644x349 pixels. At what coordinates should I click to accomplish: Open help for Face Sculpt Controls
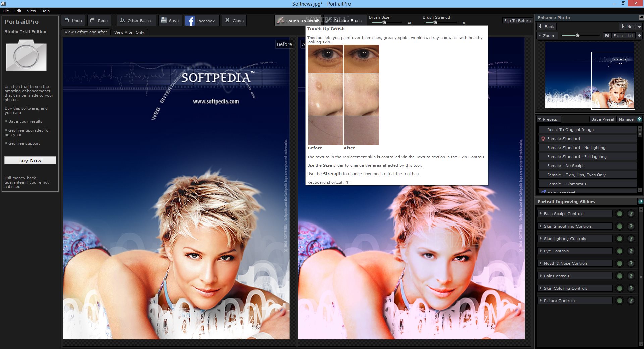coord(631,214)
